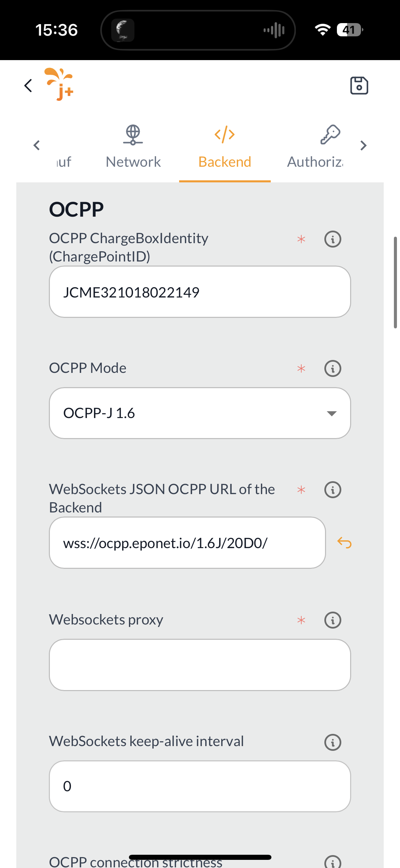Image resolution: width=400 pixels, height=868 pixels.
Task: Open info for WebSockets keep-alive interval
Action: click(x=332, y=742)
